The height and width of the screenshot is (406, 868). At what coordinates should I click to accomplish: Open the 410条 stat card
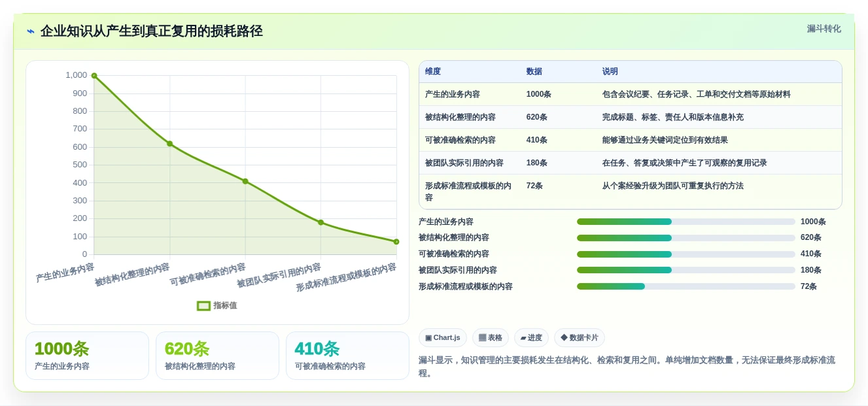[x=347, y=356]
